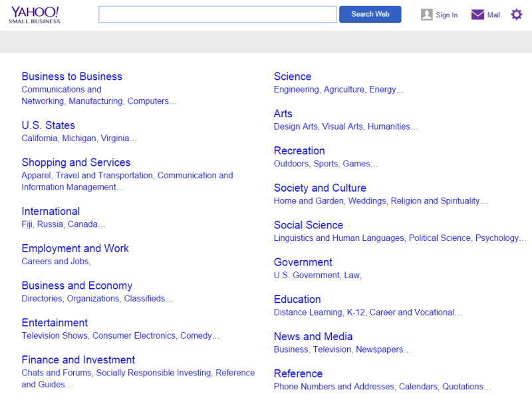
Task: Browse Finance and Investment resources
Action: (x=78, y=359)
